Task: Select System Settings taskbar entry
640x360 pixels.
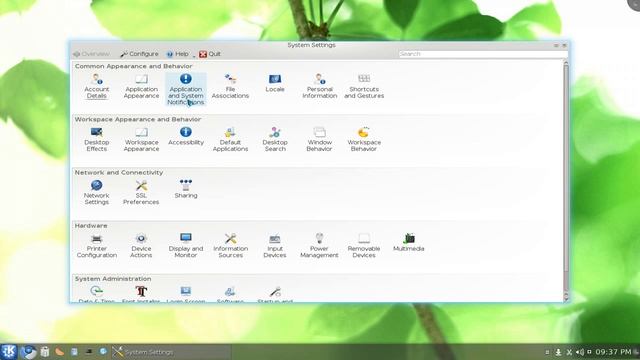Action: 171,351
